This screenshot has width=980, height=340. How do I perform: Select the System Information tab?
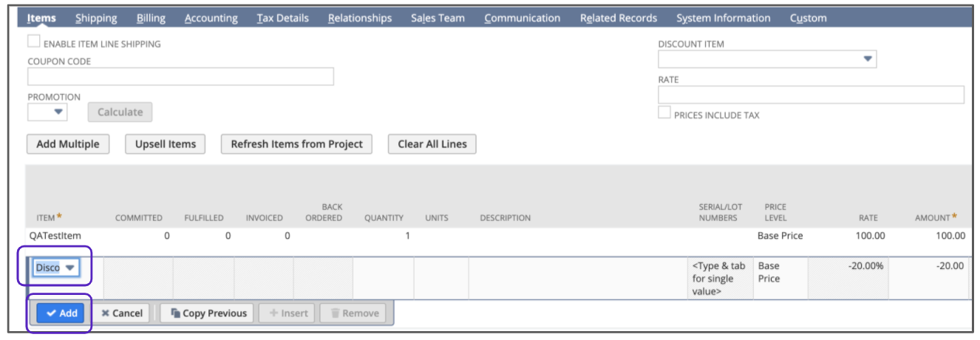[x=723, y=18]
